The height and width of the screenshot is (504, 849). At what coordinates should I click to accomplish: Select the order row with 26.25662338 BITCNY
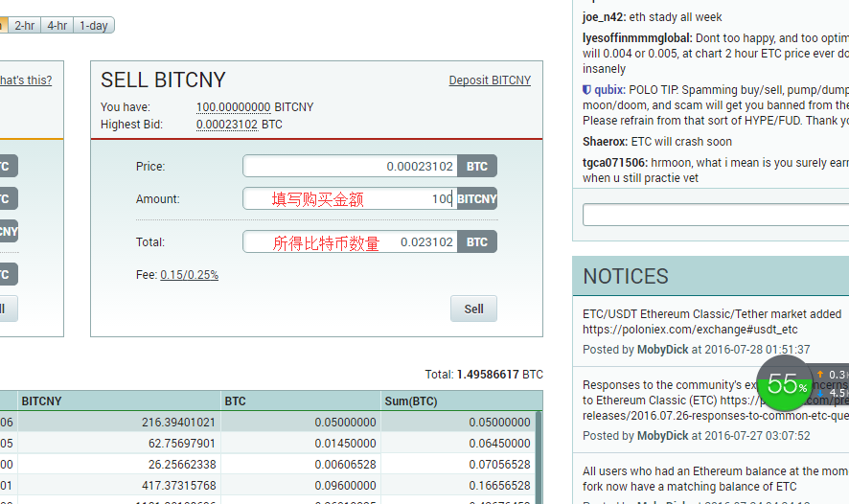point(267,465)
